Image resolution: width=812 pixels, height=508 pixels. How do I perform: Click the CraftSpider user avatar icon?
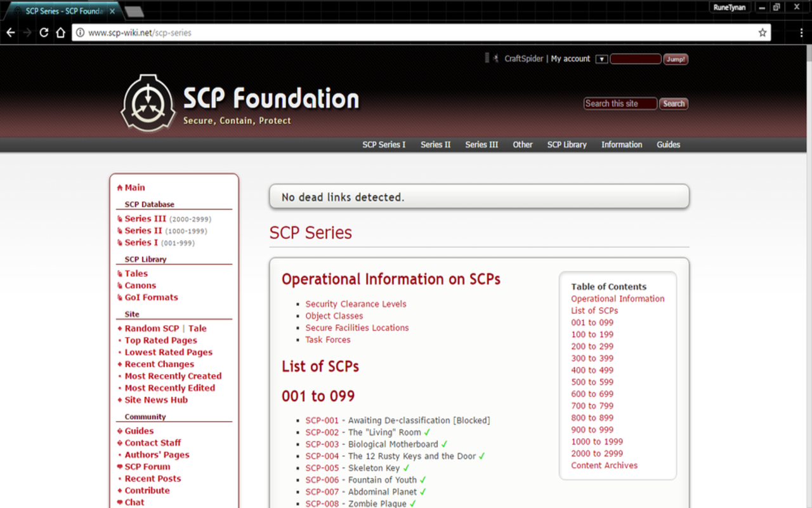[x=495, y=58]
